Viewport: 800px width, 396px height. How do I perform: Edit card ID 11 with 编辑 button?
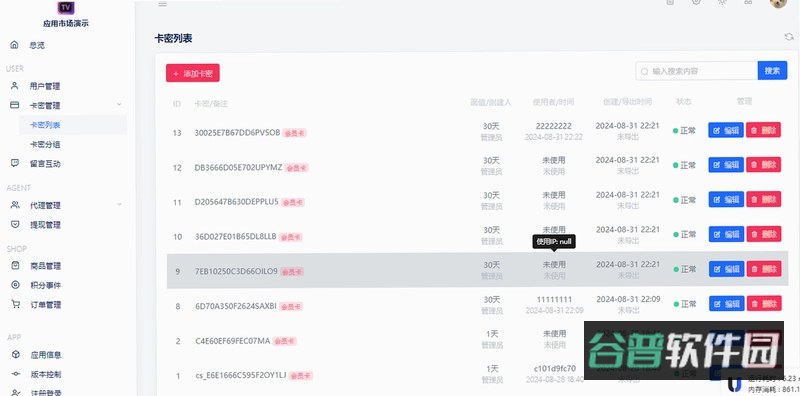click(x=726, y=200)
